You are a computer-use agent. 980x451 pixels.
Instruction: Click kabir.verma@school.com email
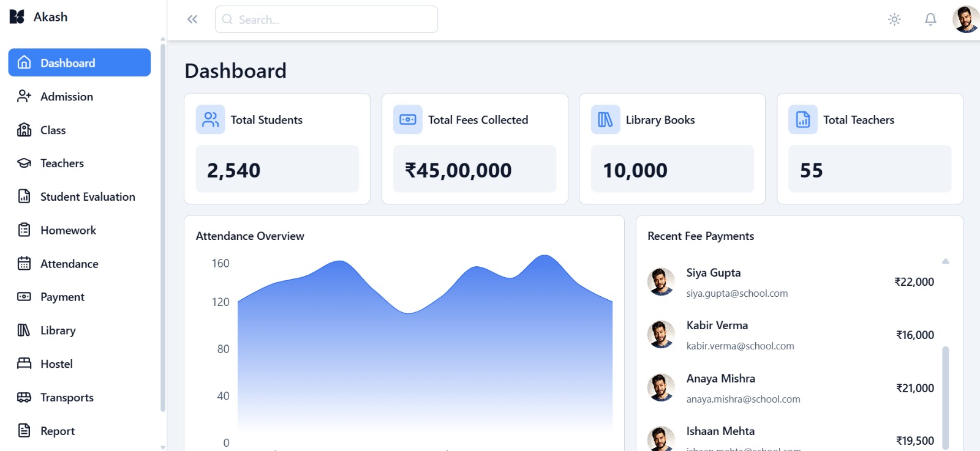coord(741,346)
